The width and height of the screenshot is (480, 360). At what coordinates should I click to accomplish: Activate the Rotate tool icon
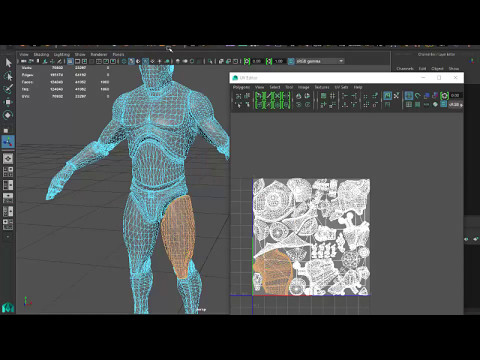pyautogui.click(x=8, y=115)
